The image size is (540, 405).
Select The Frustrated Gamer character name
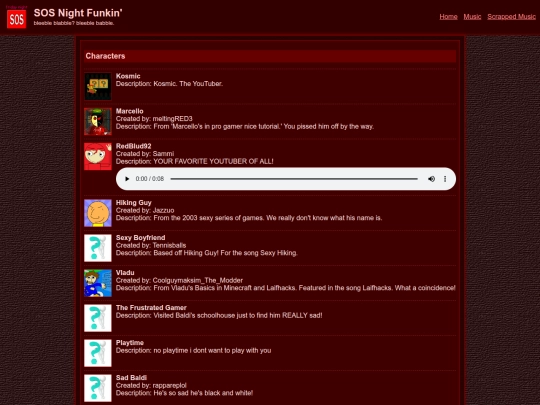pos(151,308)
